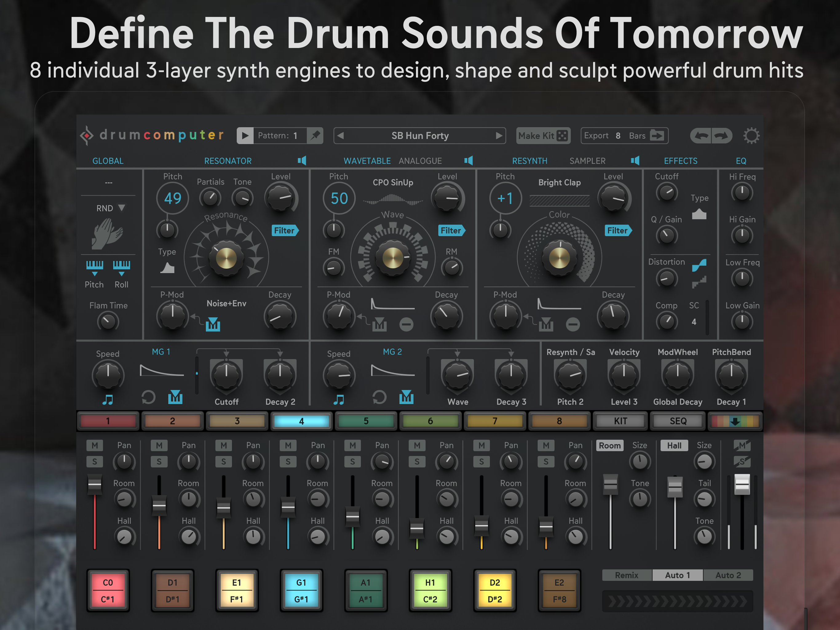Click the undo arrow icon
Image resolution: width=840 pixels, height=630 pixels.
(x=701, y=136)
